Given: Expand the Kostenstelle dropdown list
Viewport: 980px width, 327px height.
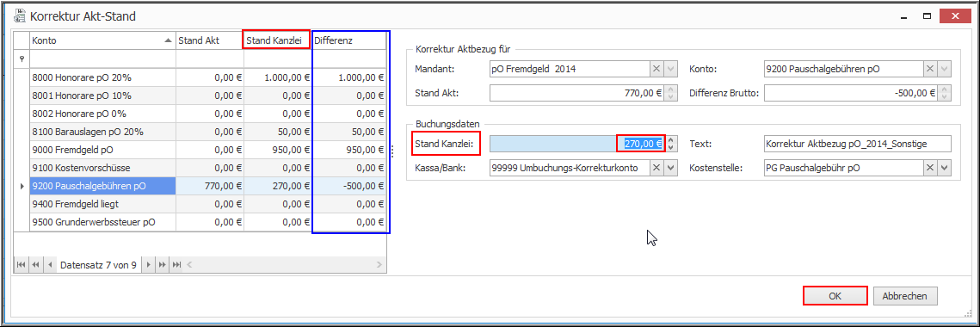Looking at the screenshot, I should coord(945,168).
